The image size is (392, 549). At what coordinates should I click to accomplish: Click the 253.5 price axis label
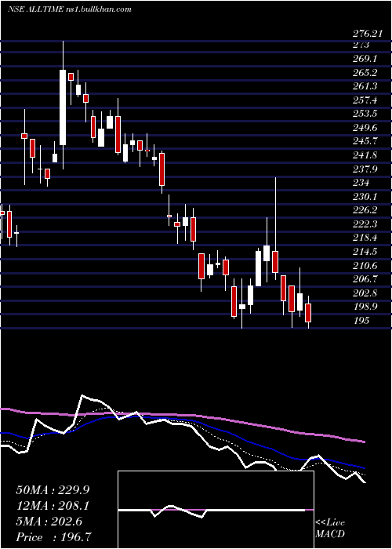tap(365, 115)
